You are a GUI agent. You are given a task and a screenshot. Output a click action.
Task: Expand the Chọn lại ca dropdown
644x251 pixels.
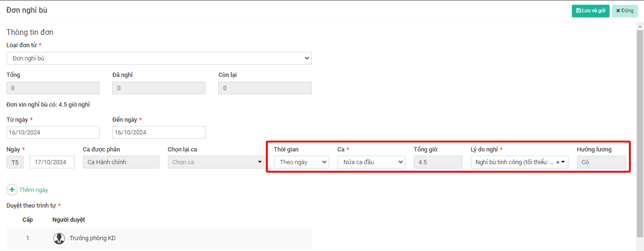click(216, 162)
